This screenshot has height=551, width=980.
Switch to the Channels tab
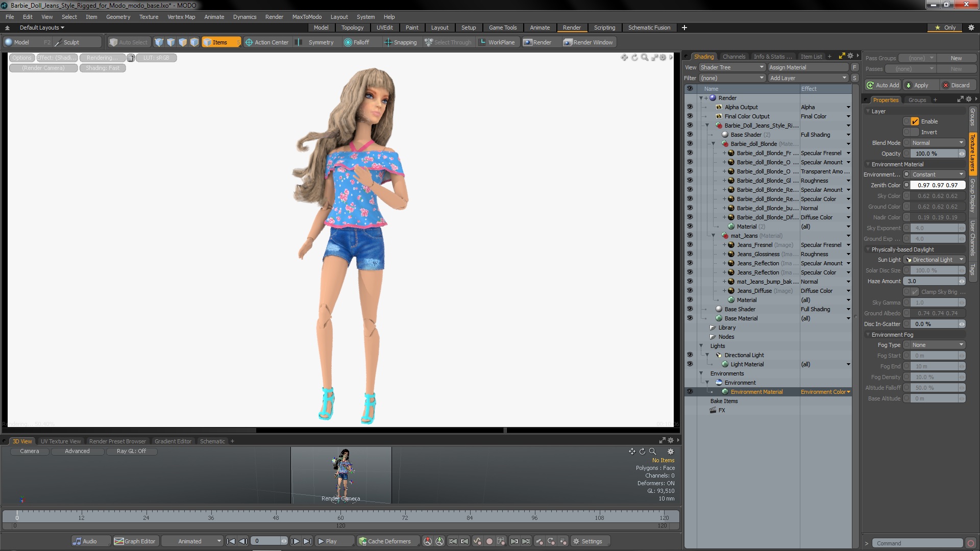(734, 57)
